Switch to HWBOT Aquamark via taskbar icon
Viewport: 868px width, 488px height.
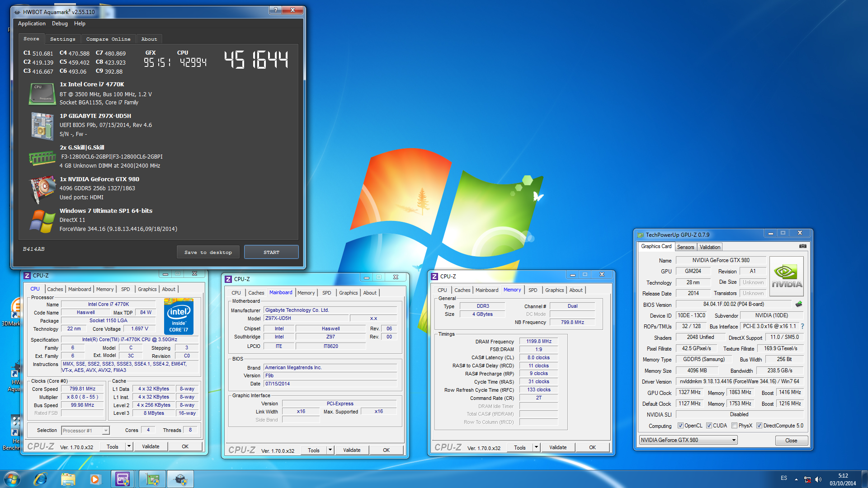181,479
